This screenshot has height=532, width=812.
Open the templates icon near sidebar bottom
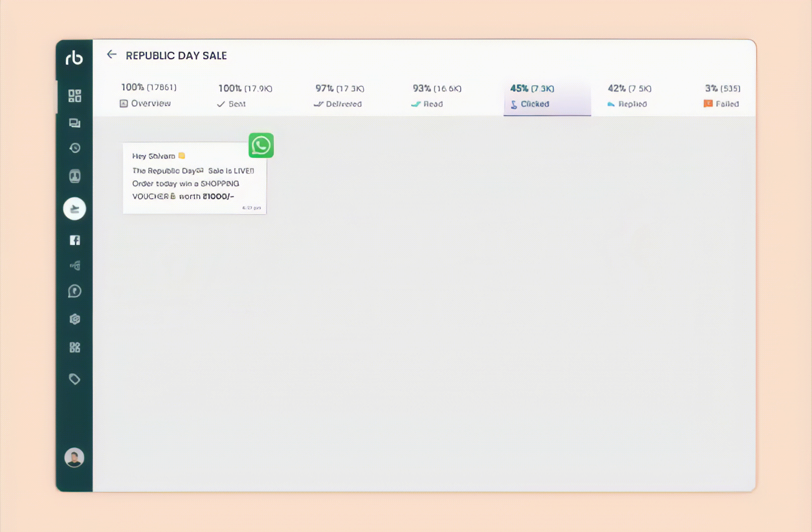75,347
